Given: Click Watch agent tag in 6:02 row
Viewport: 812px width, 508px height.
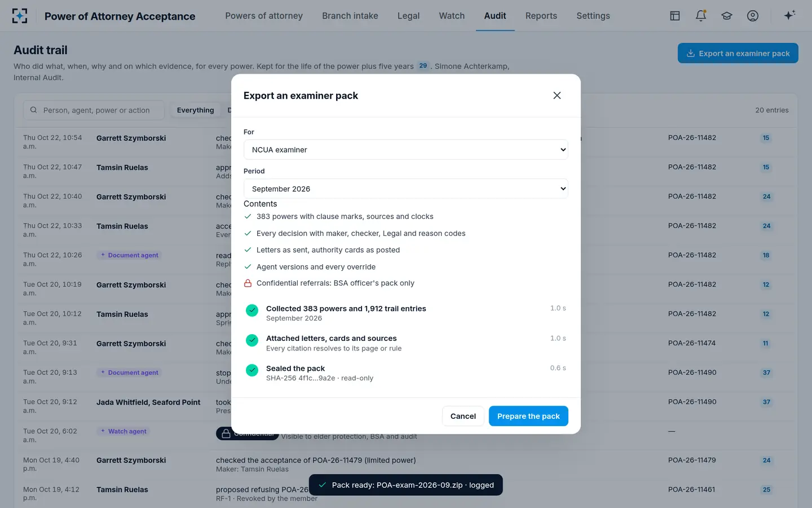Looking at the screenshot, I should coord(123,431).
